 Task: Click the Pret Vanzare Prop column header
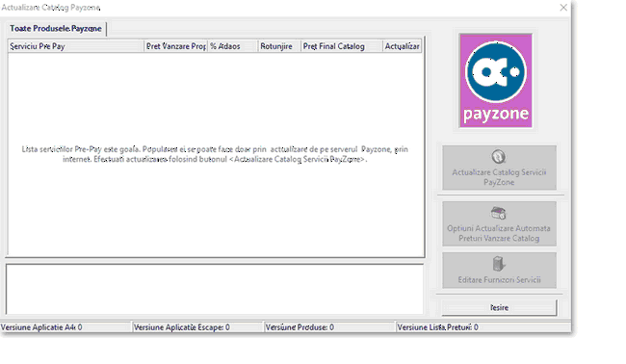[x=175, y=46]
